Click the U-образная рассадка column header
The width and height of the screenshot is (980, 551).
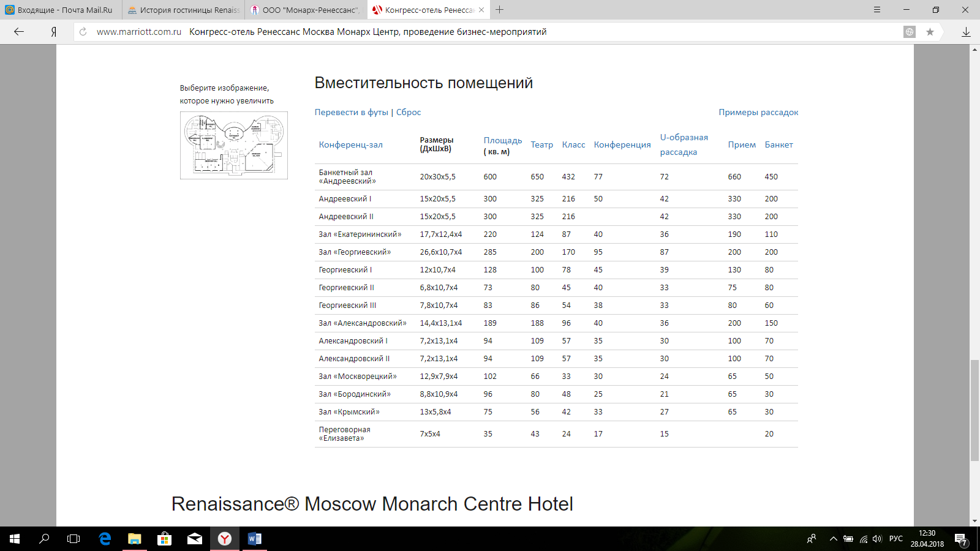(684, 144)
